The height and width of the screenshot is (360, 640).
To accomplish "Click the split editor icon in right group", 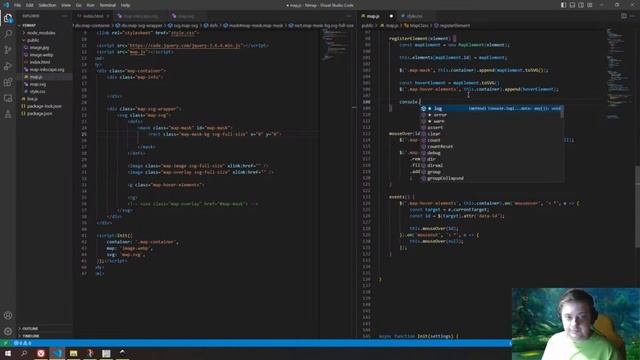I will coord(624,16).
